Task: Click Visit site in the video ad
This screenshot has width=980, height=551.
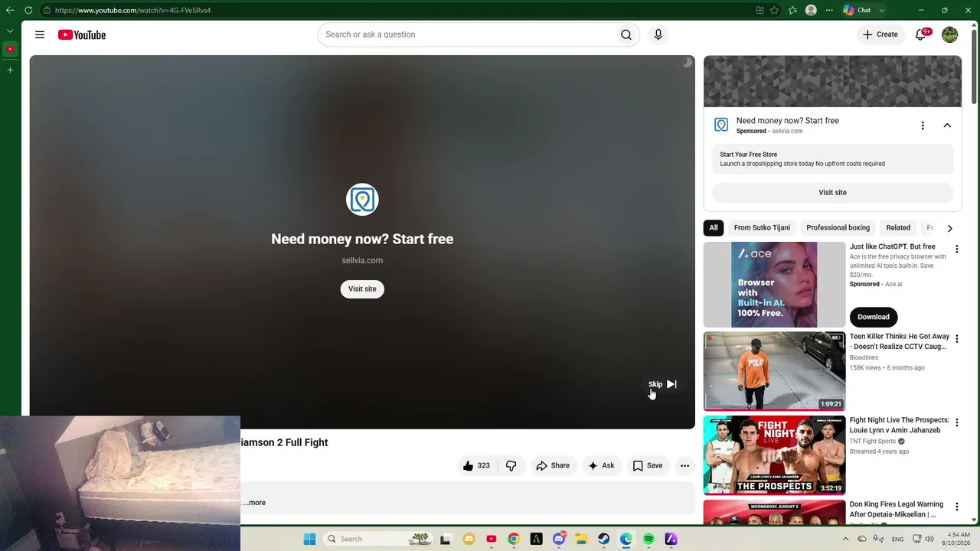Action: (362, 289)
